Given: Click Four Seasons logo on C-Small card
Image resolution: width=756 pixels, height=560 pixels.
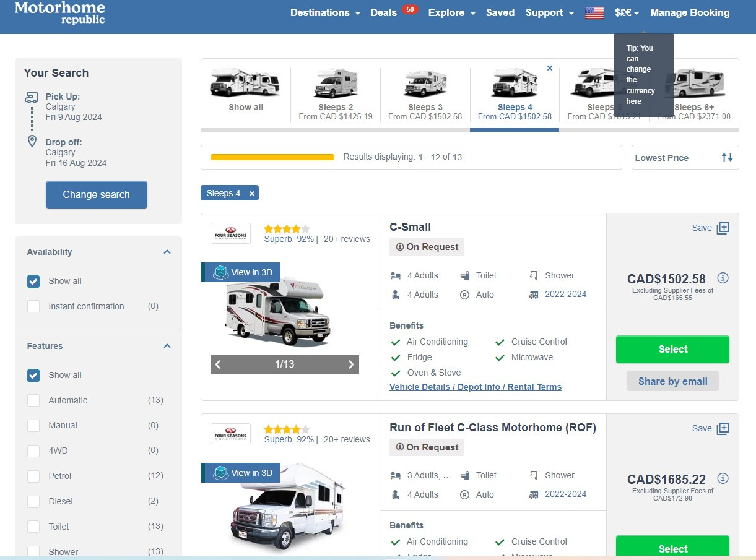Looking at the screenshot, I should [230, 233].
